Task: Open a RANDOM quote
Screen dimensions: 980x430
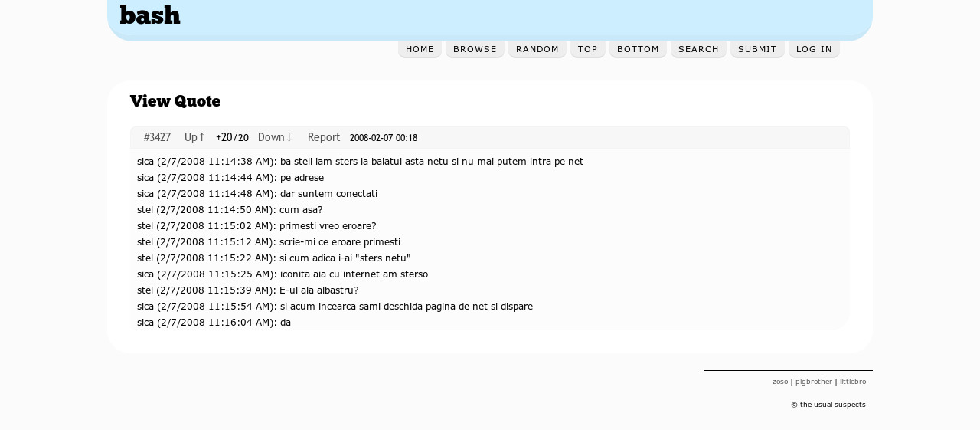Action: 537,49
